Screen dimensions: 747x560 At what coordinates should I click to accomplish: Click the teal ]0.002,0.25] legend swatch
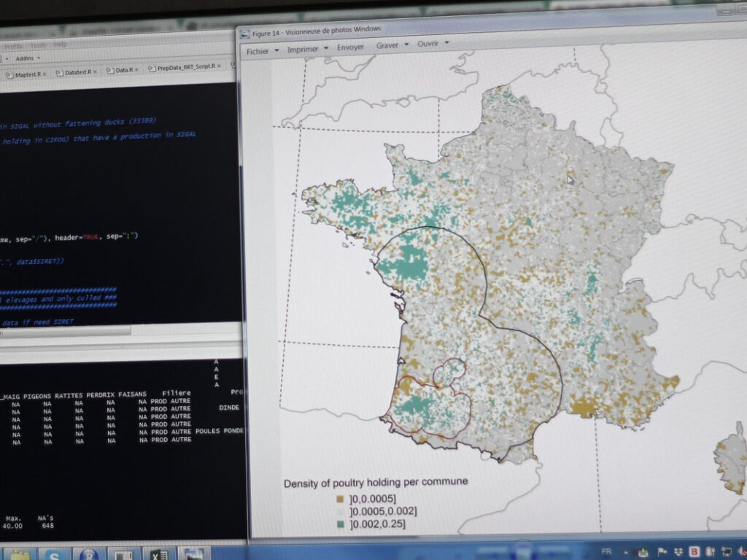point(339,524)
